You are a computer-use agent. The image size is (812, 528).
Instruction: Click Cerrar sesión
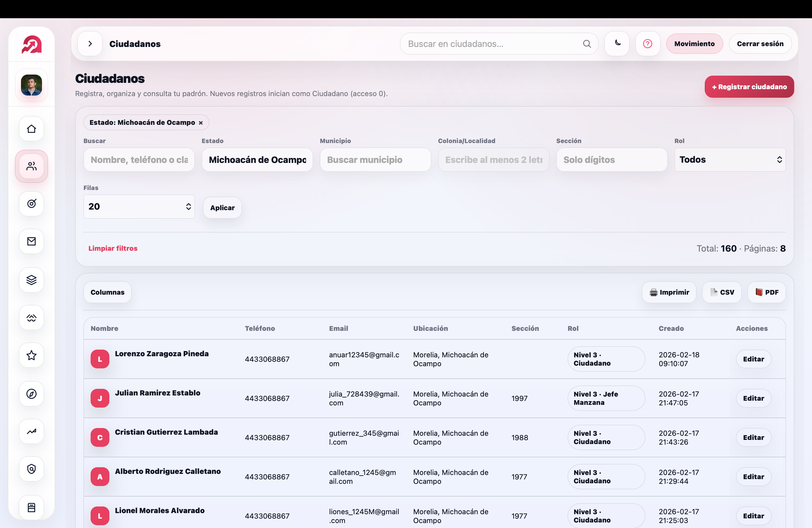(760, 44)
